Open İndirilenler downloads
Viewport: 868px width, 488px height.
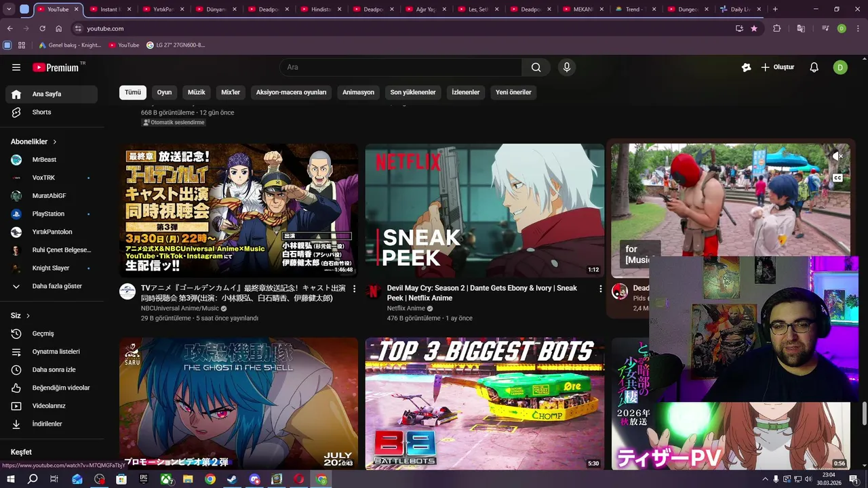click(52, 424)
